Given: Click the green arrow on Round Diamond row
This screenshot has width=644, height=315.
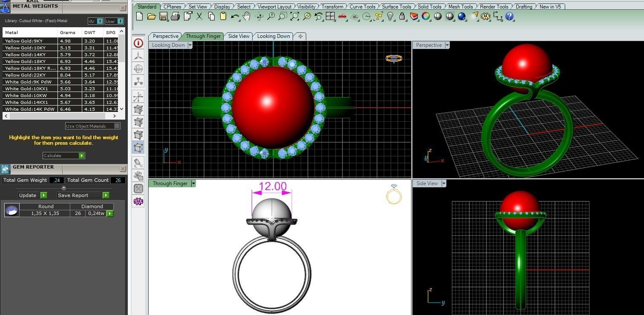Looking at the screenshot, I should point(110,213).
